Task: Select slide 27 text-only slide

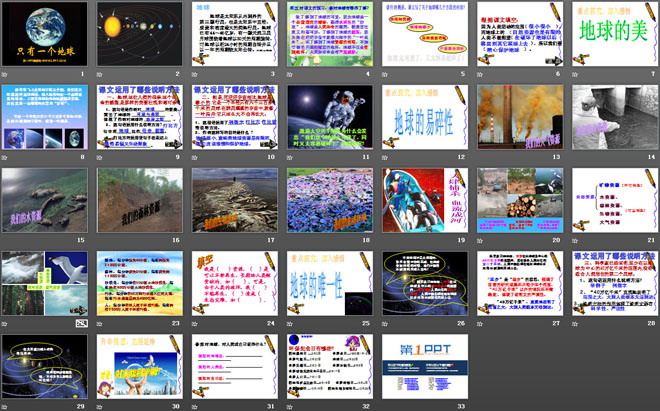Action: tap(520, 283)
